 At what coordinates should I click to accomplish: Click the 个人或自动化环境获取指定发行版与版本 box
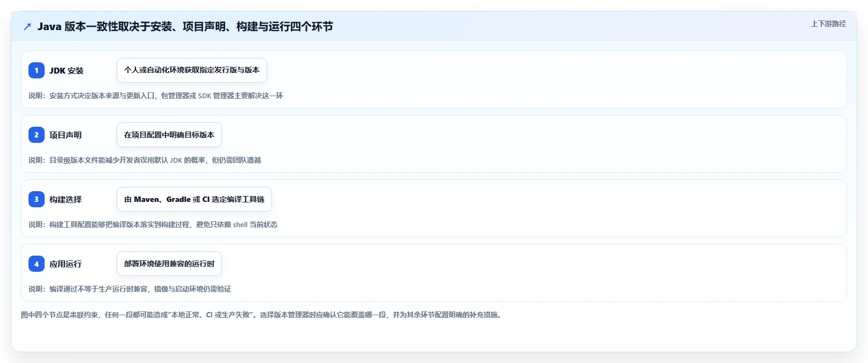pos(192,70)
